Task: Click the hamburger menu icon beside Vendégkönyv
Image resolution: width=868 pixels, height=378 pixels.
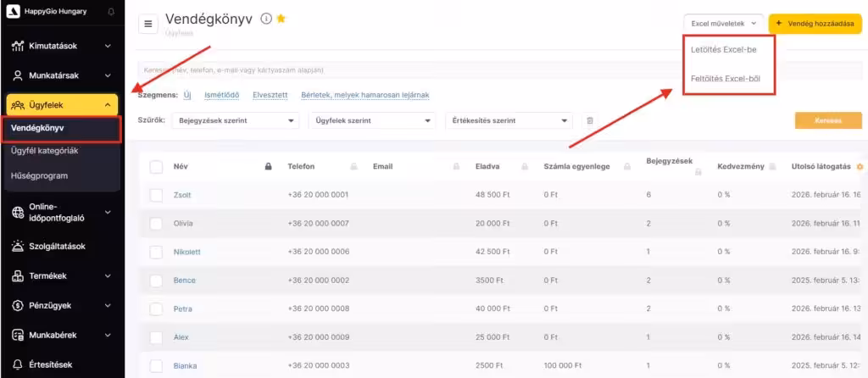Action: point(147,24)
